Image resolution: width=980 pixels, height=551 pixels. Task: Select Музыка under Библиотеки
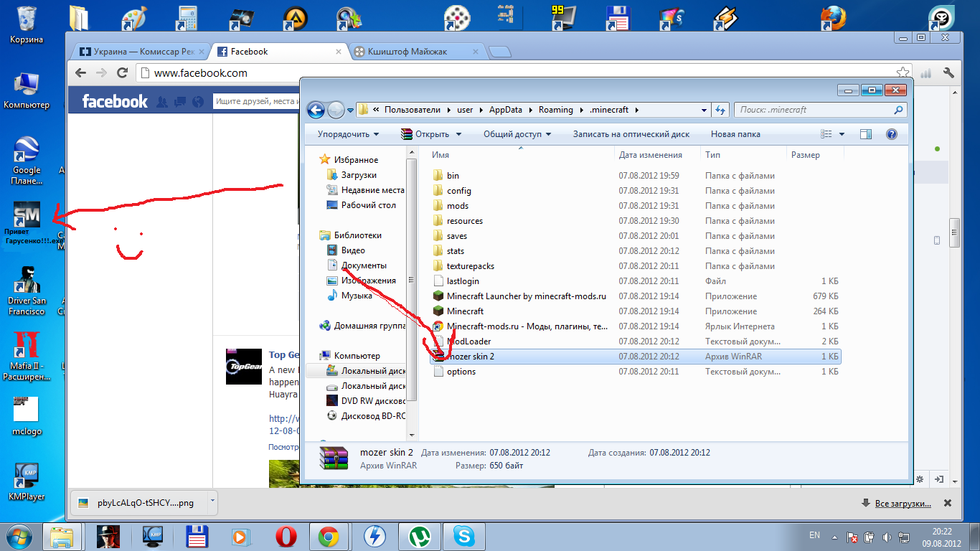click(x=357, y=296)
